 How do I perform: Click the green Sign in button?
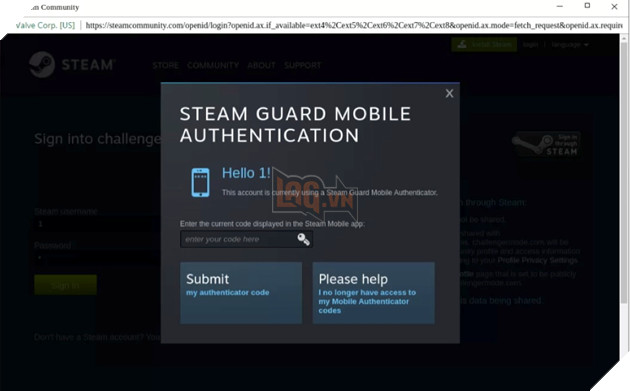tap(65, 285)
